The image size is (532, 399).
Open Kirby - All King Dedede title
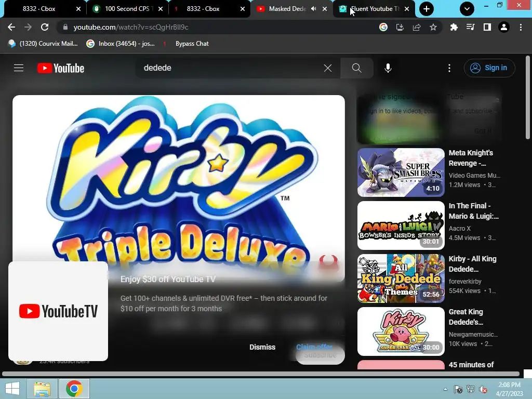472,263
